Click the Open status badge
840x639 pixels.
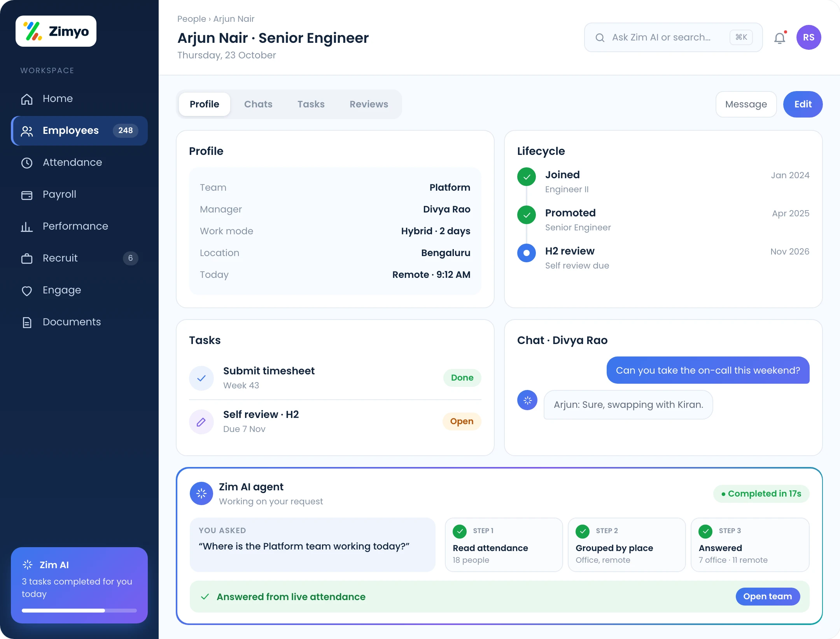click(462, 421)
